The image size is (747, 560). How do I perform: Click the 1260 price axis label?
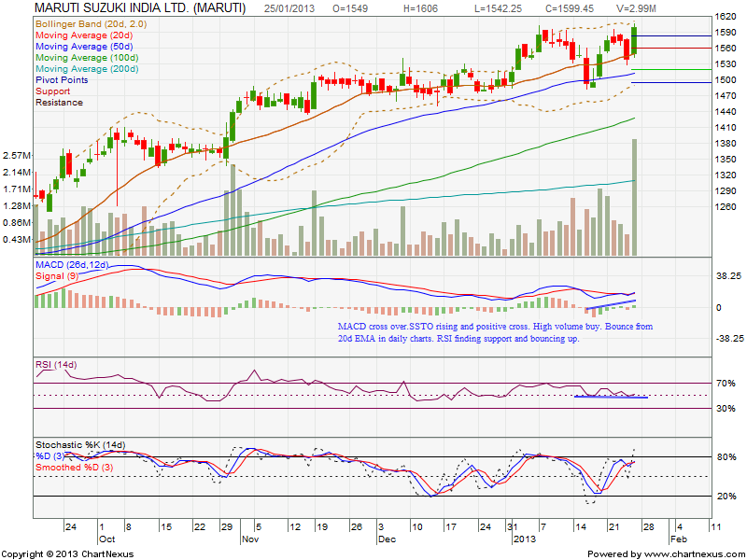[726, 206]
